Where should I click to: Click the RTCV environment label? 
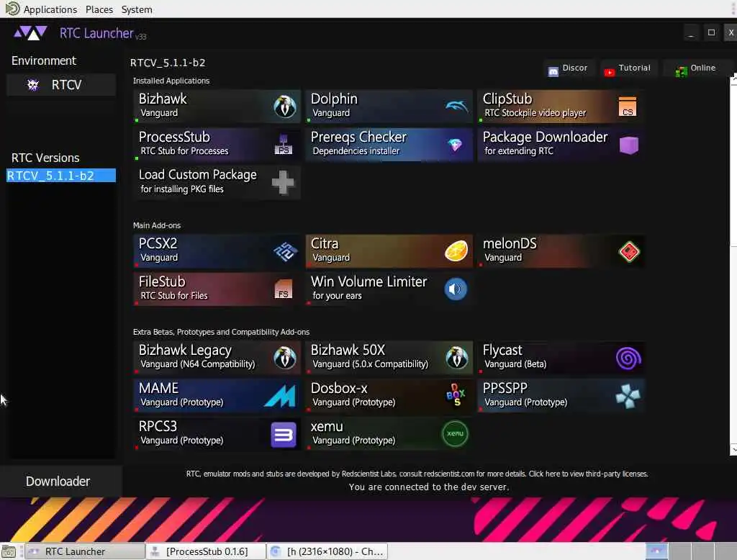66,85
